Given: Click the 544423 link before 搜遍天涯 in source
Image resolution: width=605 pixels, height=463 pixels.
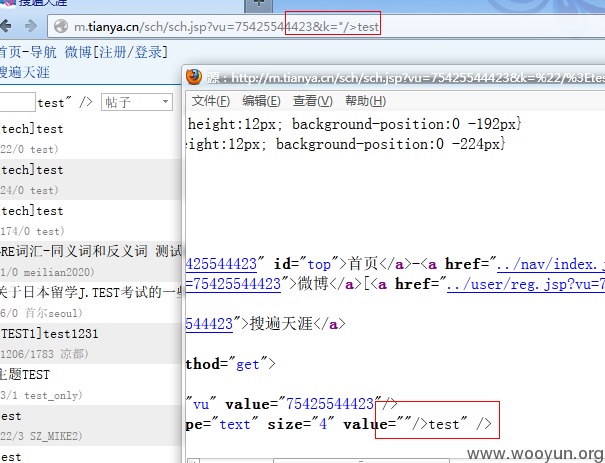Looking at the screenshot, I should pyautogui.click(x=209, y=324).
